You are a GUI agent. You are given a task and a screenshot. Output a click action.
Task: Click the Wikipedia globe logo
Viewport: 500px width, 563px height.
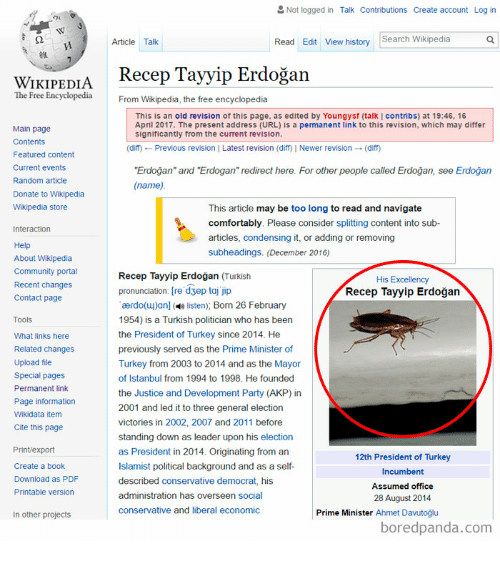point(53,40)
